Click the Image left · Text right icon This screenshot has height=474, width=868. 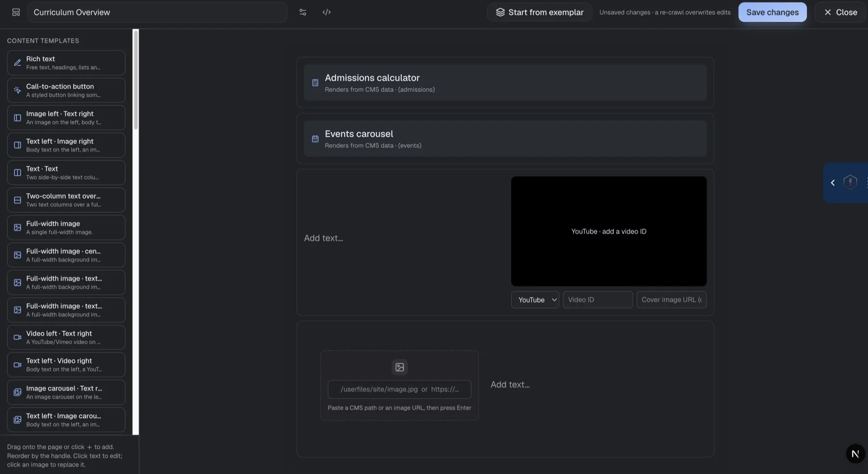click(17, 118)
